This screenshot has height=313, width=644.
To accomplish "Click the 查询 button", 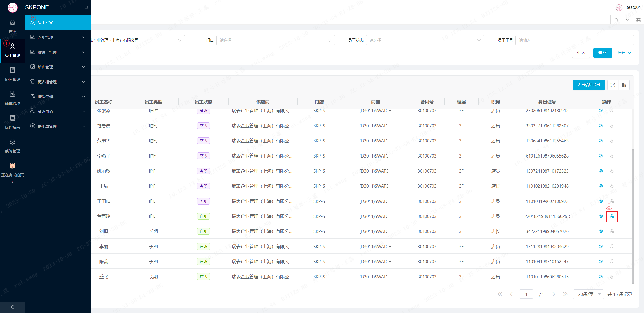I will [x=602, y=53].
